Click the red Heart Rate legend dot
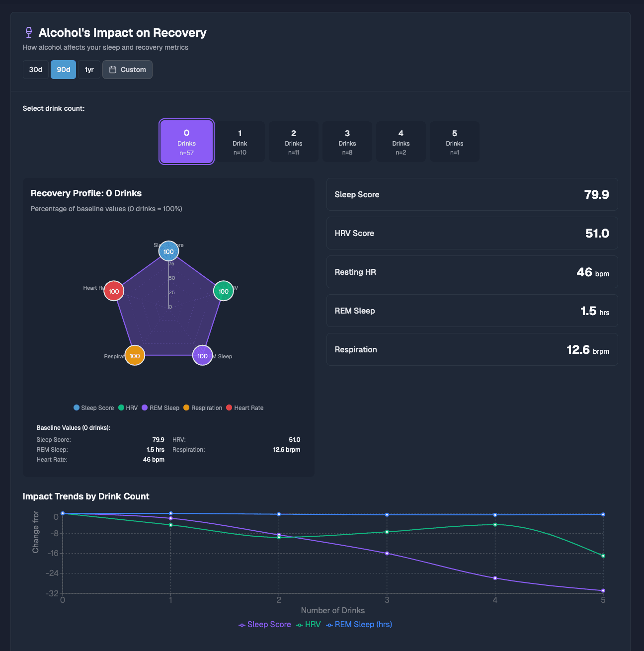 [x=229, y=407]
